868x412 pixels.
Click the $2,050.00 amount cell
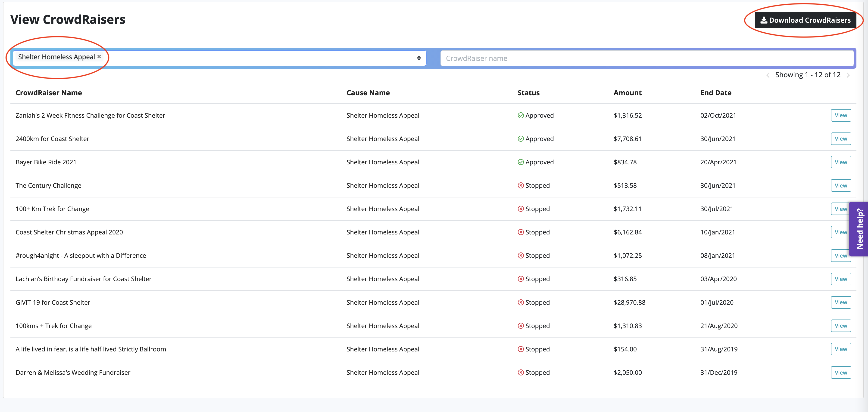(x=628, y=373)
